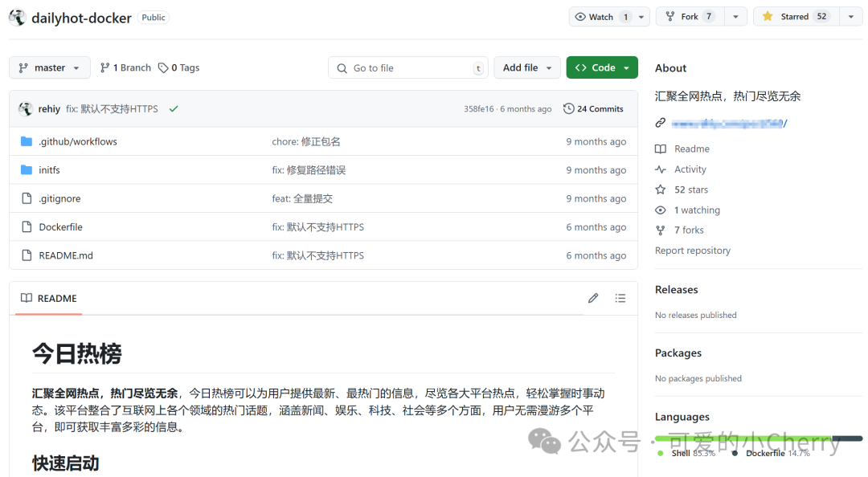Open the README.md file

66,255
